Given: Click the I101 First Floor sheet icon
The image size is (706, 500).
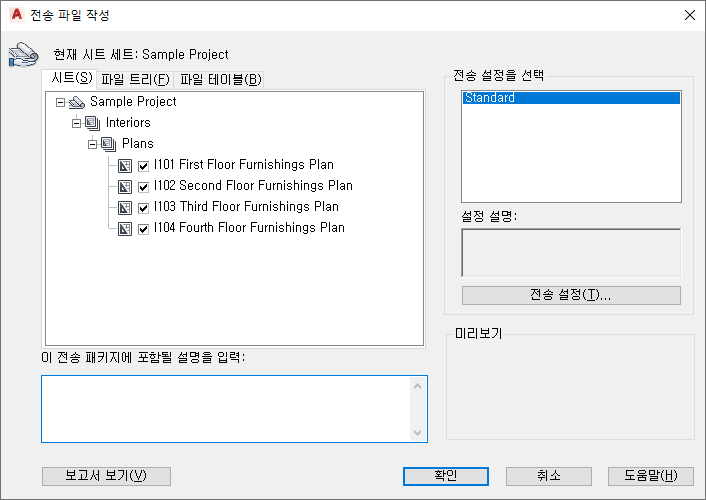Looking at the screenshot, I should (x=125, y=165).
